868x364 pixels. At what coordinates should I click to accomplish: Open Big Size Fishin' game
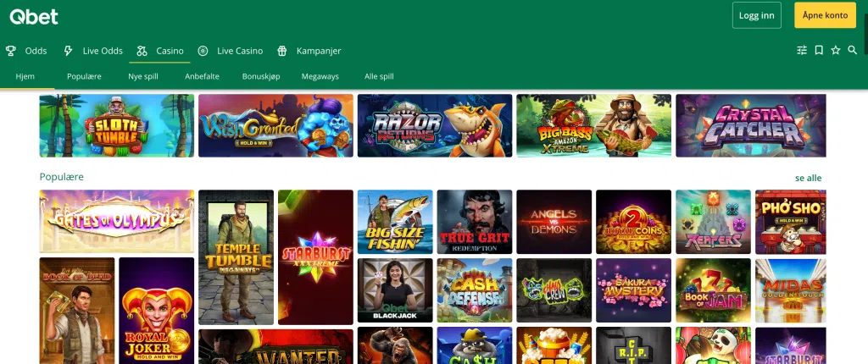(395, 222)
